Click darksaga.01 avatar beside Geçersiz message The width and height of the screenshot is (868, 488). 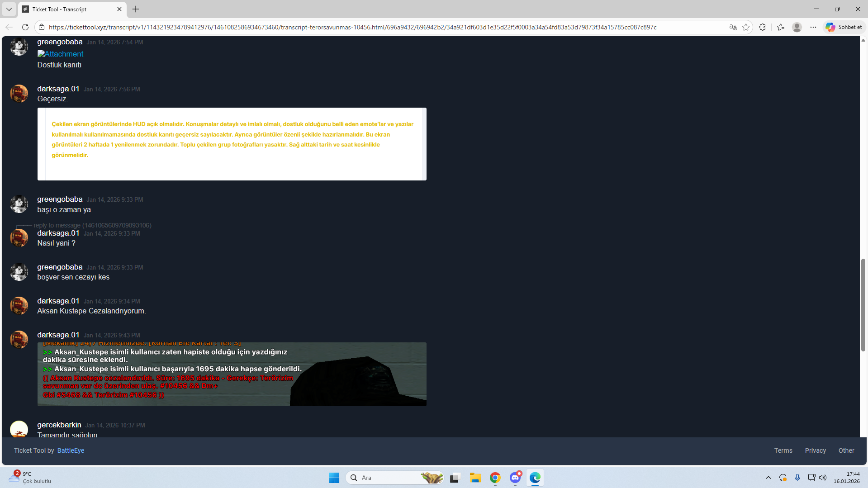coord(19,94)
